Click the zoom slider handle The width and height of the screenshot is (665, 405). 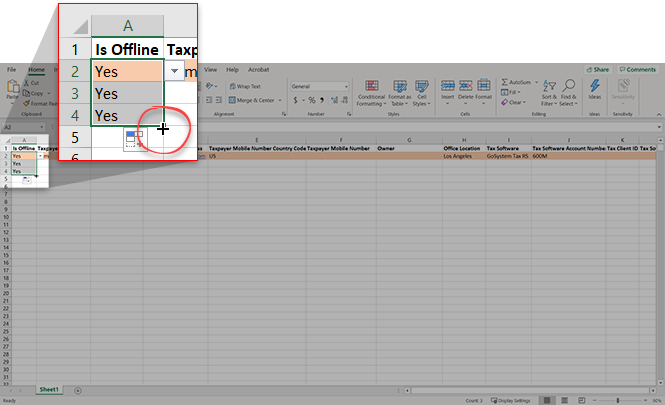[x=618, y=401]
